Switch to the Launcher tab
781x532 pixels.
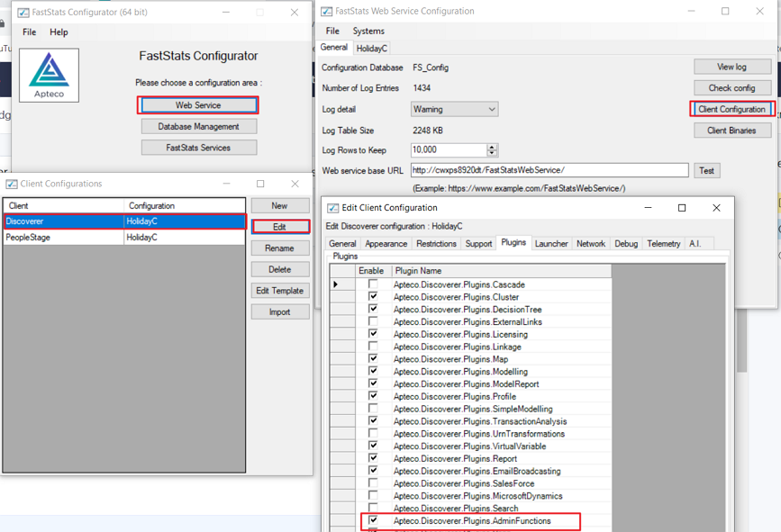coord(551,243)
